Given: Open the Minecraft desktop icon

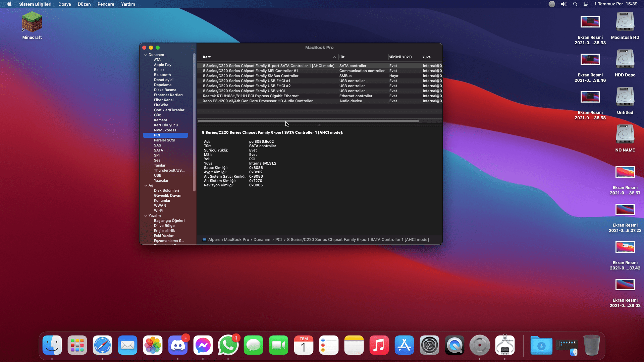Looking at the screenshot, I should (x=32, y=22).
